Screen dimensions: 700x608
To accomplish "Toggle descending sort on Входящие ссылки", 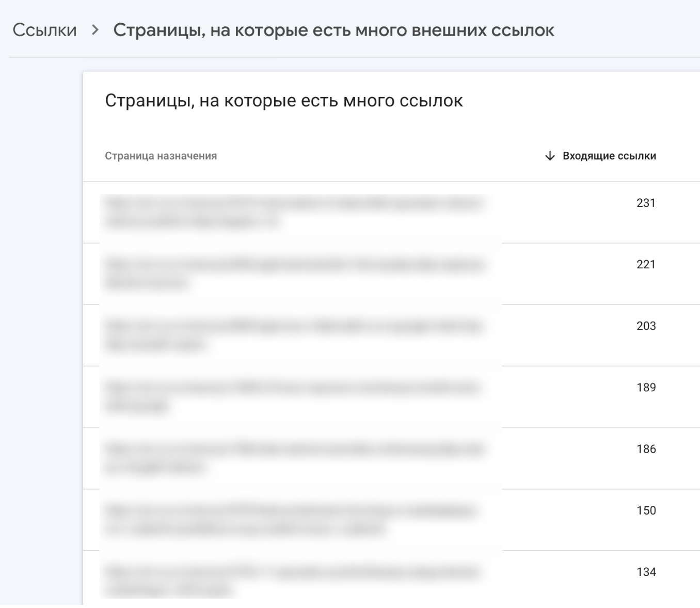I will [x=609, y=156].
